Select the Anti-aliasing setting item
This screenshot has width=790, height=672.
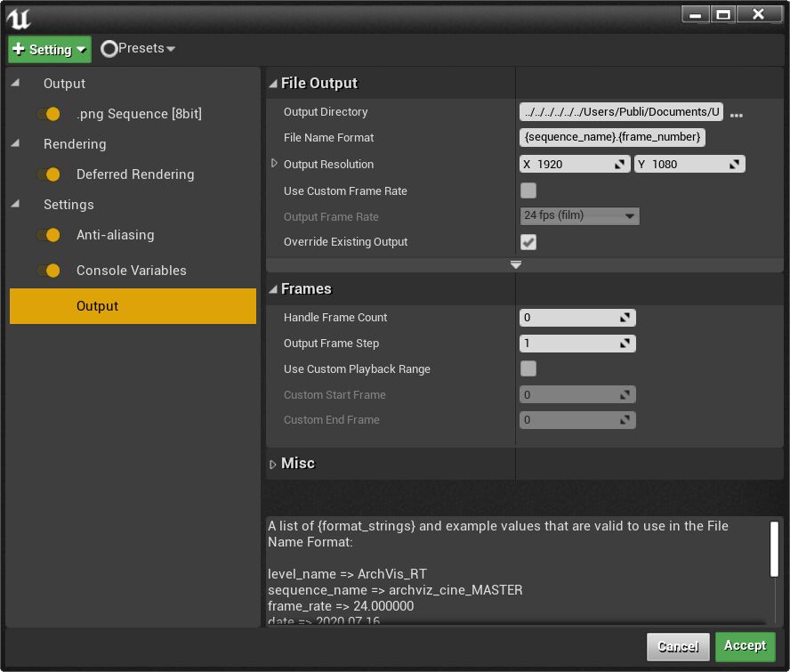pos(115,235)
